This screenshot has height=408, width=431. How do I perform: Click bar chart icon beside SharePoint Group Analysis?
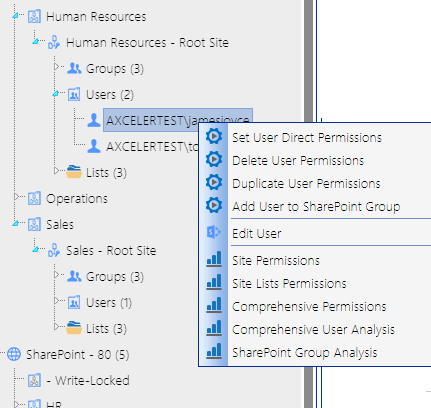(214, 351)
